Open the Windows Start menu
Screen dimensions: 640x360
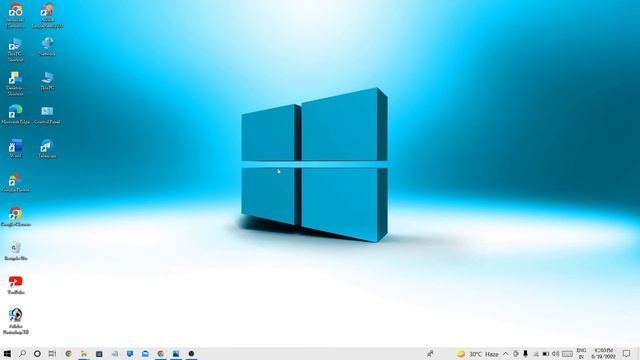7,353
